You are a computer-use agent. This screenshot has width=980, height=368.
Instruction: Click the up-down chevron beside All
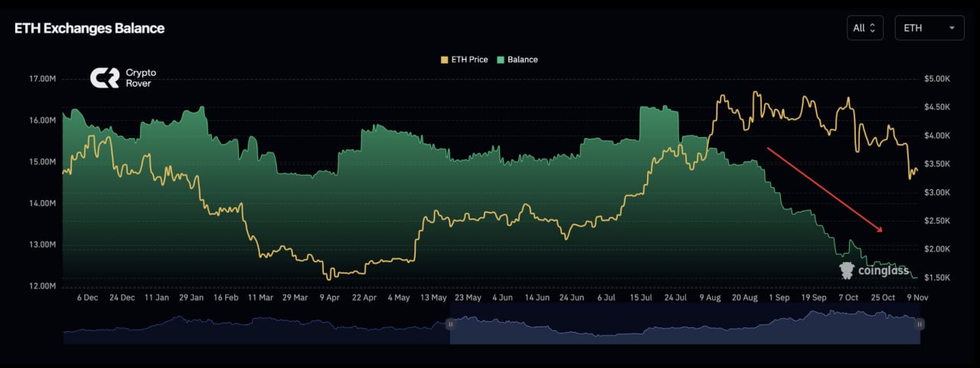(x=873, y=28)
